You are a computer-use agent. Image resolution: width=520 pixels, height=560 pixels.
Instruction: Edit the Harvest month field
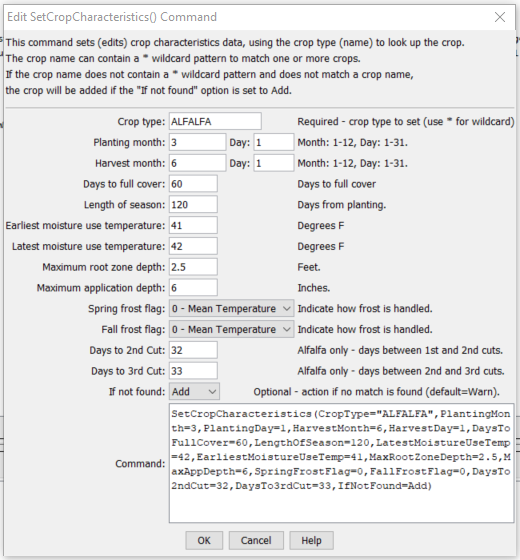coord(198,163)
